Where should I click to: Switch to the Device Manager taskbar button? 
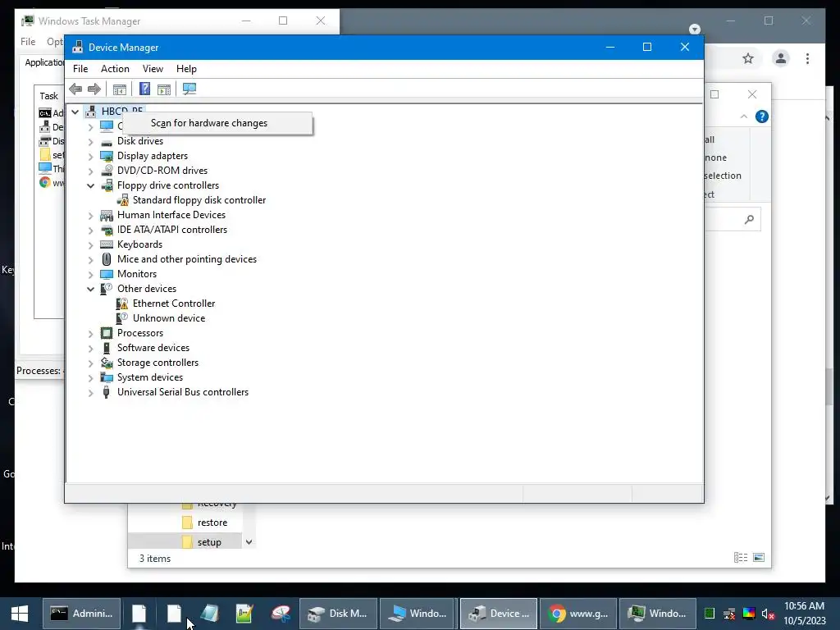pyautogui.click(x=498, y=614)
